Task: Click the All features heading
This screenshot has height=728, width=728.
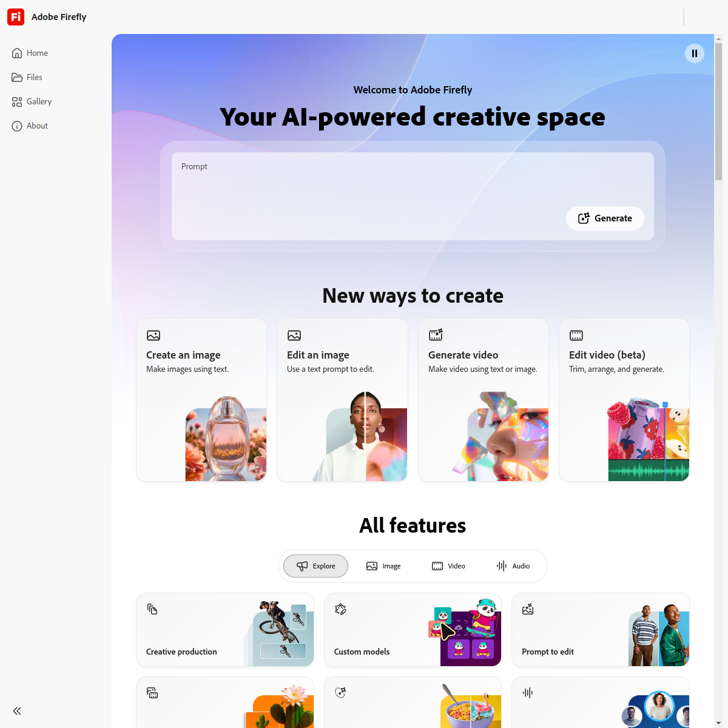Action: coord(413,525)
